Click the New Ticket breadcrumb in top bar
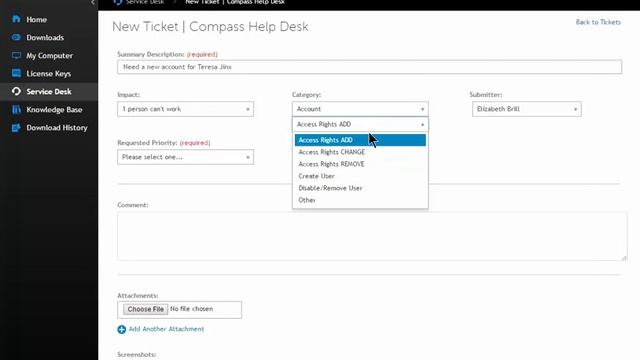Screen dimensions: 640x360 tap(235, 2)
